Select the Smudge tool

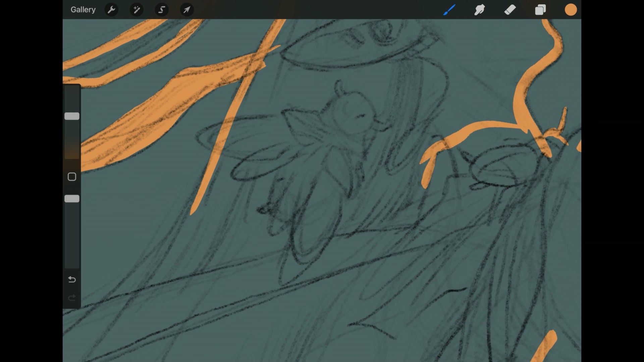[x=480, y=10]
